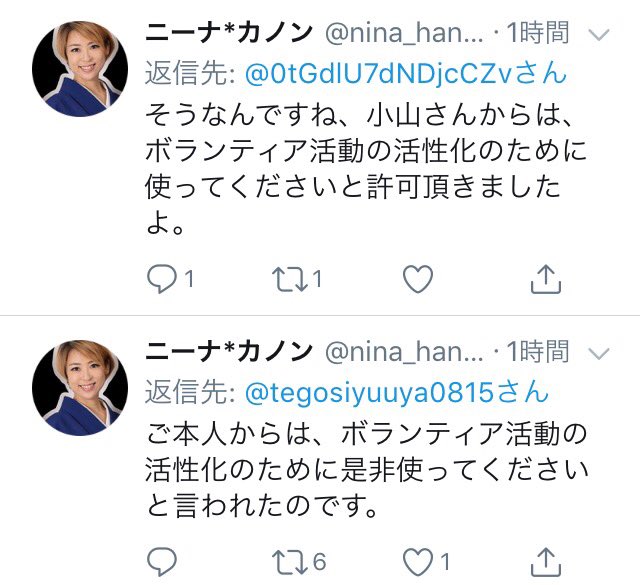Share the second tweet via upload icon
This screenshot has height=585, width=640.
546,561
